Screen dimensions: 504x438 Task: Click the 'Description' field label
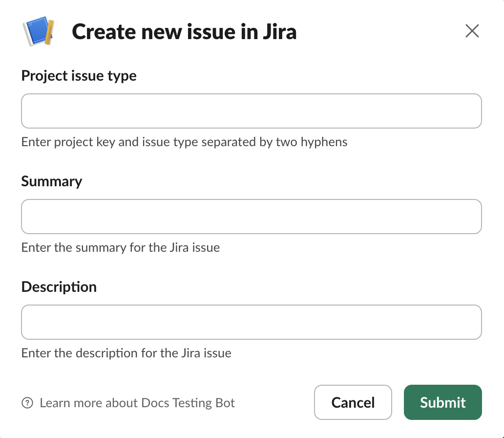pos(59,287)
